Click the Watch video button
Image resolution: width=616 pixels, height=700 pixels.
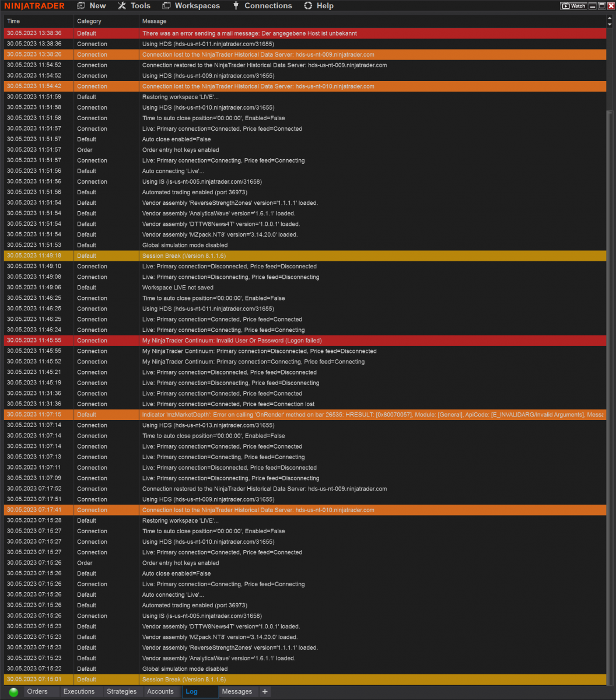[573, 6]
